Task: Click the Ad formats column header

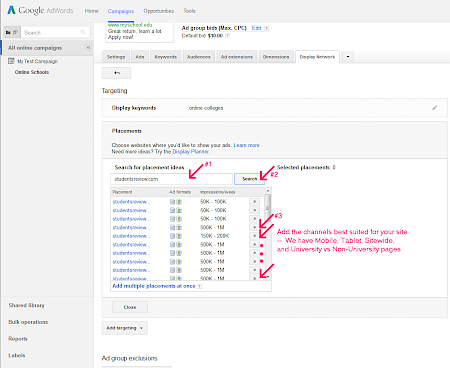Action: coord(180,192)
